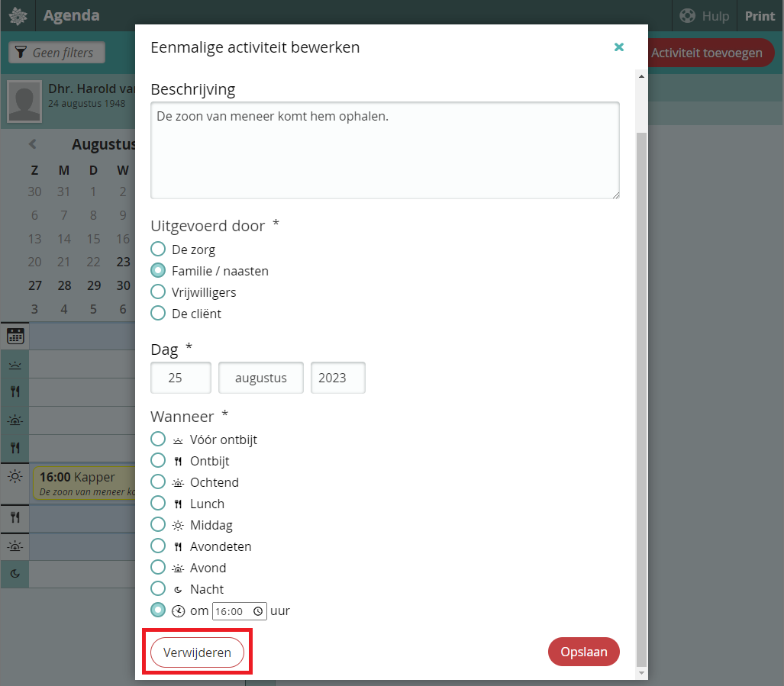The image size is (784, 686).
Task: Click the moon icon in left sidebar
Action: coord(15,573)
